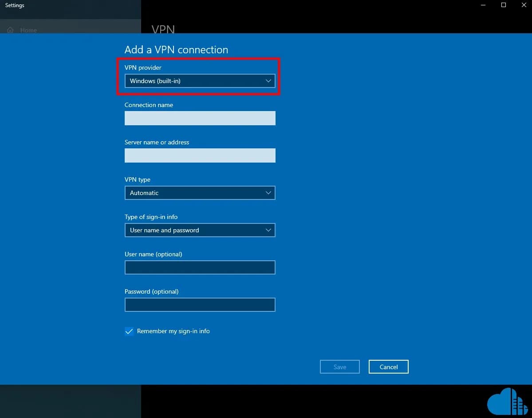This screenshot has width=532, height=418.
Task: Click the Password (optional) field
Action: click(200, 305)
